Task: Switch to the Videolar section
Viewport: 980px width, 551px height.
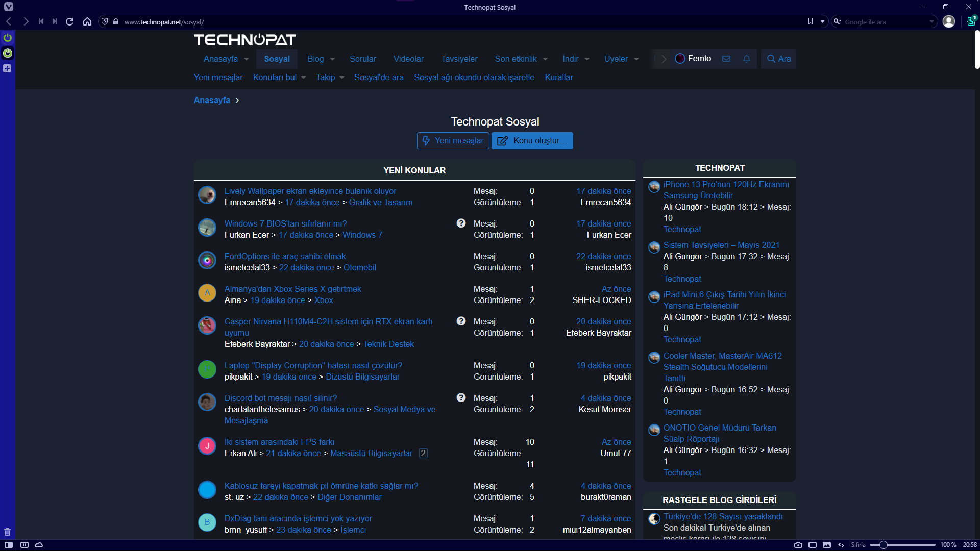Action: coord(408,59)
